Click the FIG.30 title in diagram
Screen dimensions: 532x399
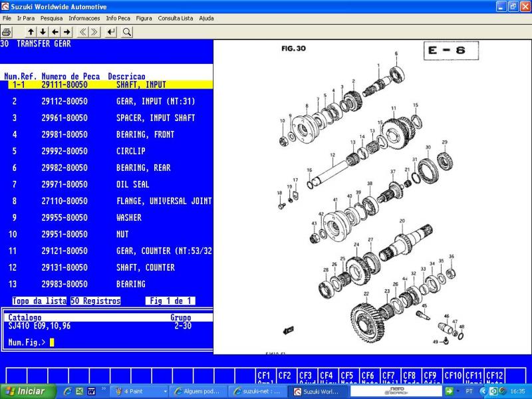[x=293, y=49]
